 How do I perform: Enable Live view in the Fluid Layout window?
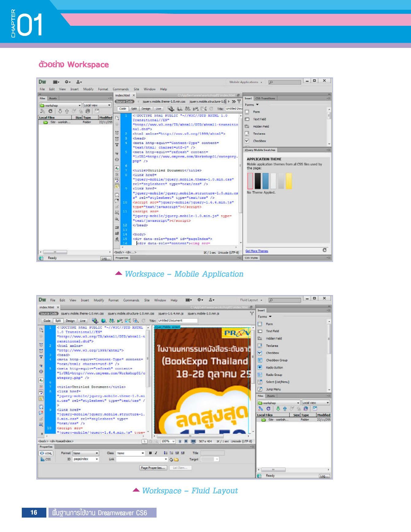tap(83, 321)
